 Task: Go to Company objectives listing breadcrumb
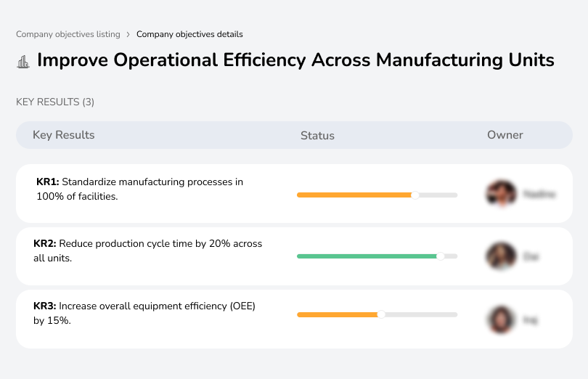pyautogui.click(x=68, y=34)
